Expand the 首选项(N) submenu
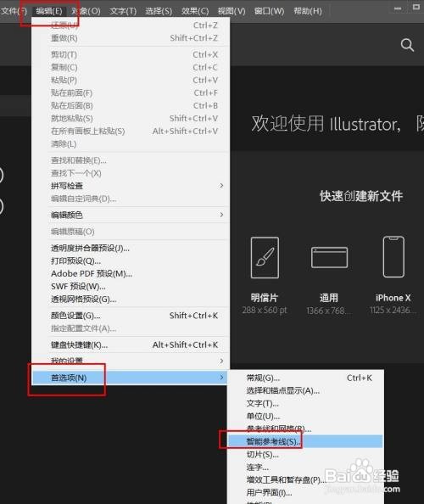The width and height of the screenshot is (424, 504). (131, 378)
